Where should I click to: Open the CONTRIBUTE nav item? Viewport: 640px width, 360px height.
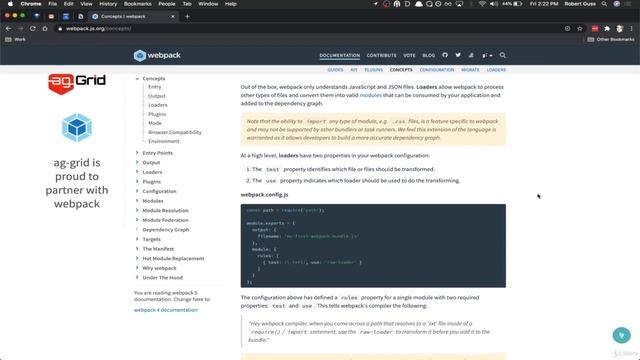(381, 56)
